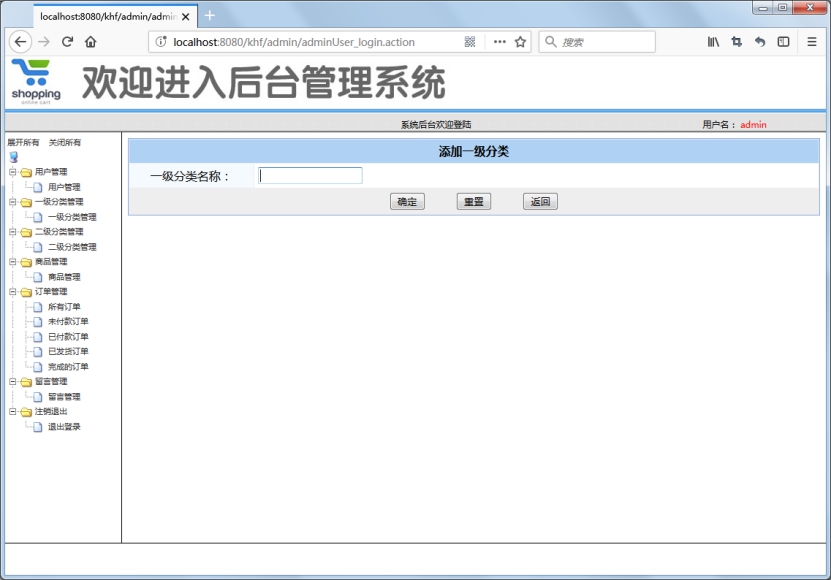Click the 二级分类管理 folder icon
Viewport: 831px width, 580px height.
pyautogui.click(x=26, y=232)
